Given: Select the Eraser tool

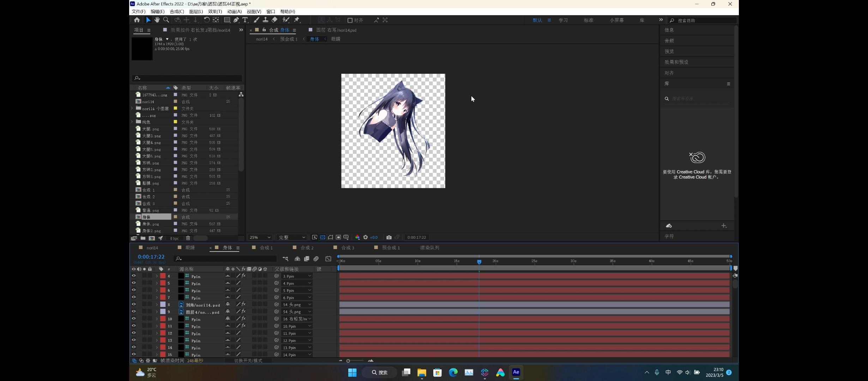Looking at the screenshot, I should 275,20.
